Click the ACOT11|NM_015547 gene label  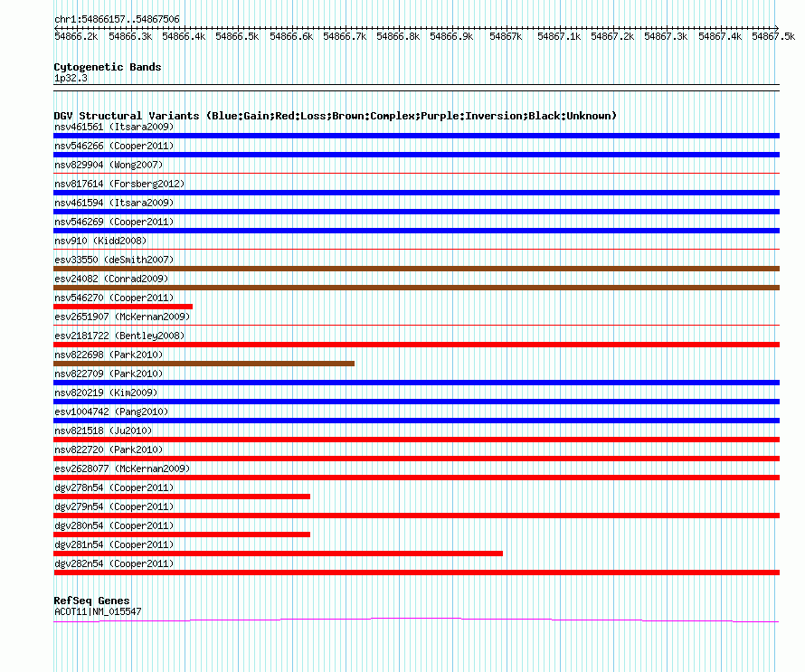(x=98, y=611)
